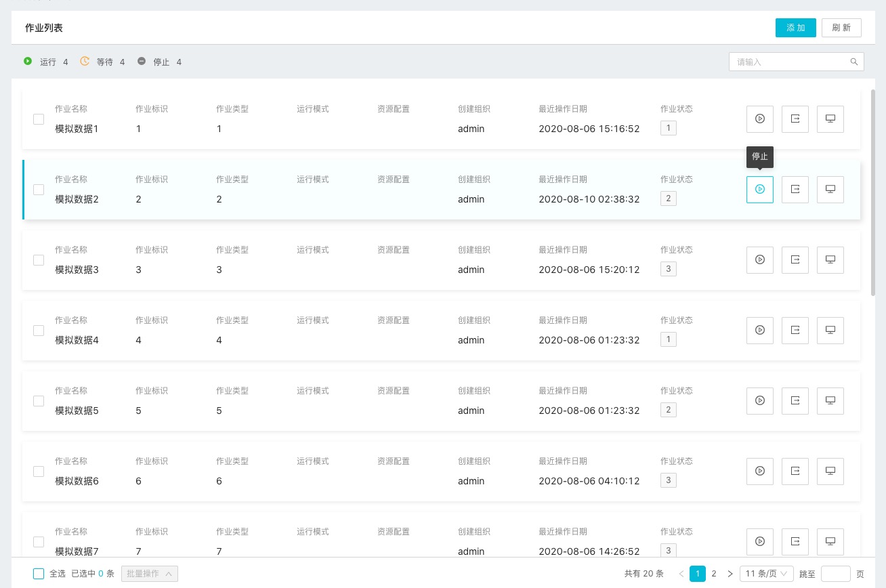This screenshot has width=886, height=588.
Task: Click the play icon for 模拟数据4
Action: [x=760, y=330]
